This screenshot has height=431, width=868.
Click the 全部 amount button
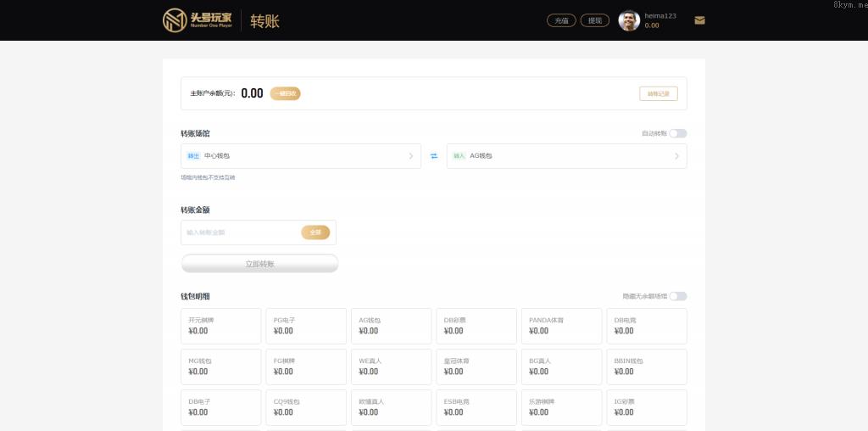pyautogui.click(x=315, y=232)
